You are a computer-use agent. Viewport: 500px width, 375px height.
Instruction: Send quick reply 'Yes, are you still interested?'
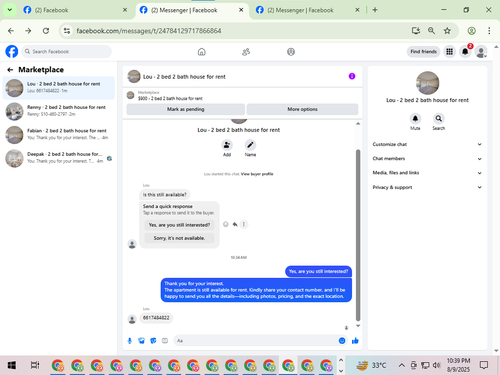[x=179, y=225]
